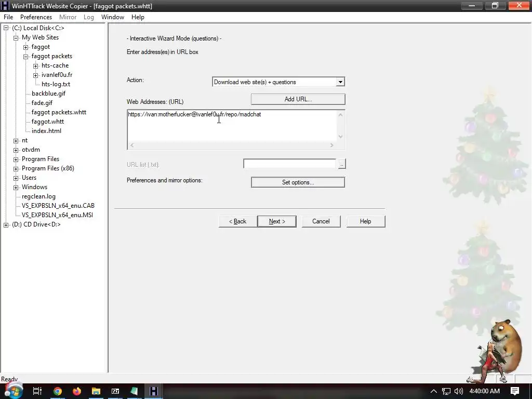Open the Window menu
The height and width of the screenshot is (399, 532).
point(113,17)
